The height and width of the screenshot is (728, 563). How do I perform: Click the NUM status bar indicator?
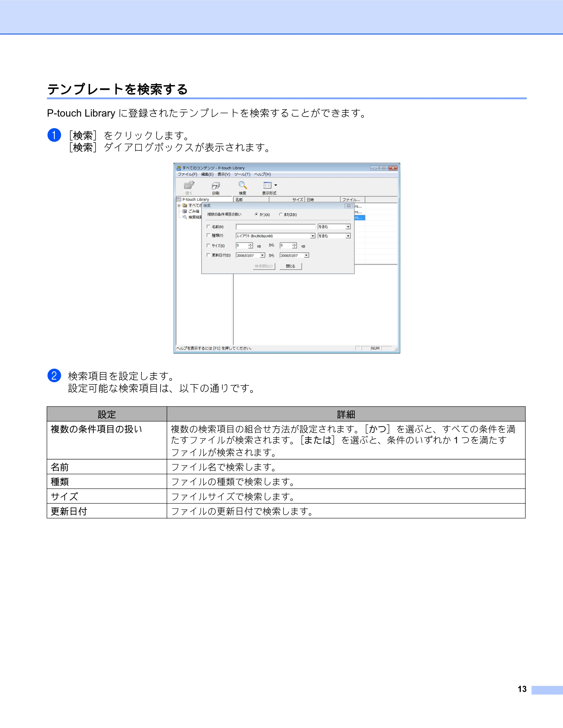click(x=376, y=348)
